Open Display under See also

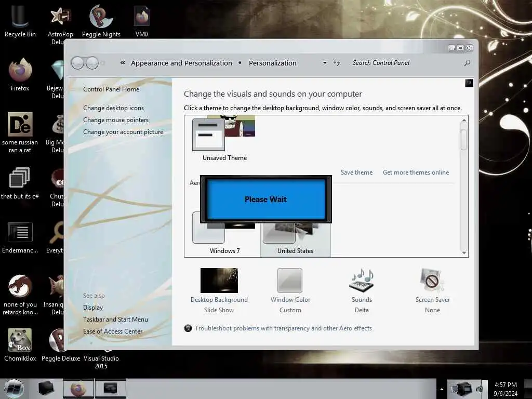pyautogui.click(x=93, y=308)
